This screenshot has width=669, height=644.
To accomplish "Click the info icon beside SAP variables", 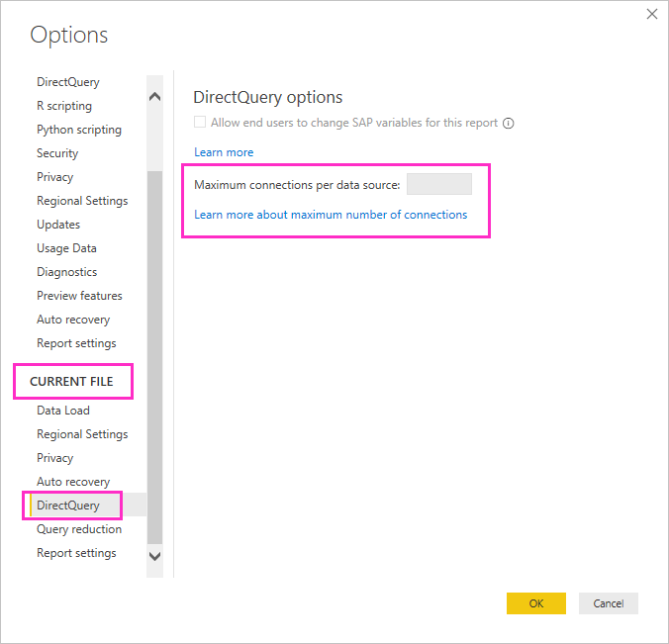I will (x=509, y=124).
